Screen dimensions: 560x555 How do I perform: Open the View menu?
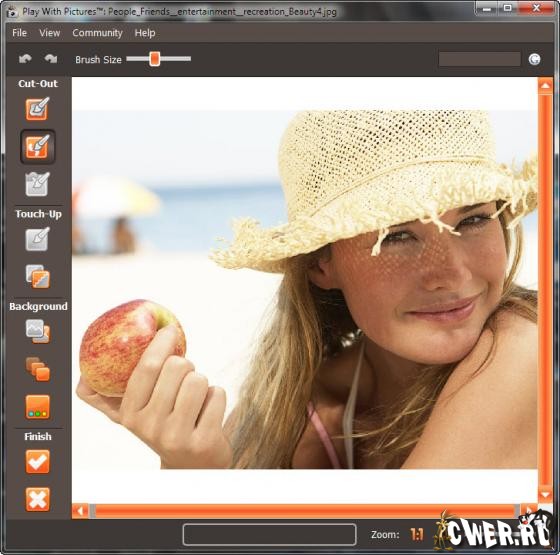point(49,33)
